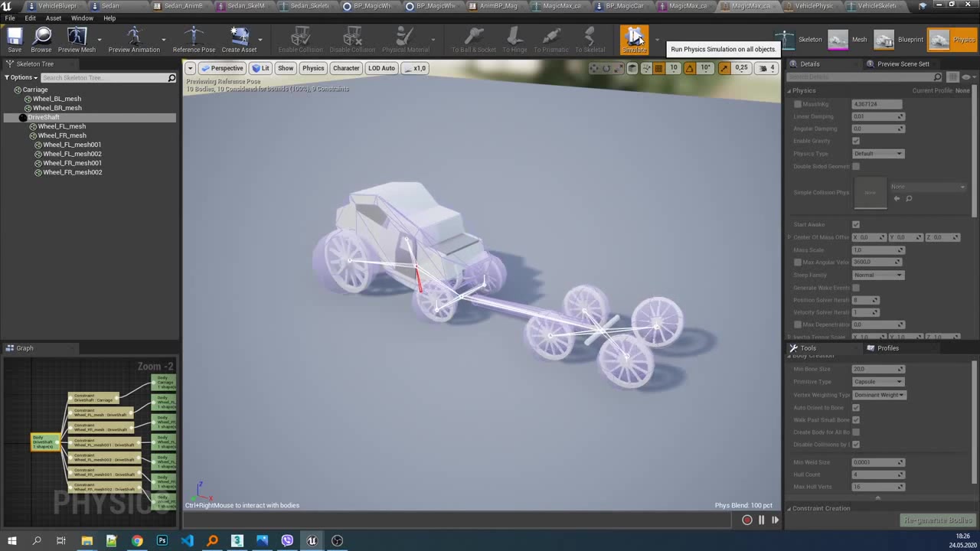
Task: Switch to the Profiles tab
Action: 887,347
